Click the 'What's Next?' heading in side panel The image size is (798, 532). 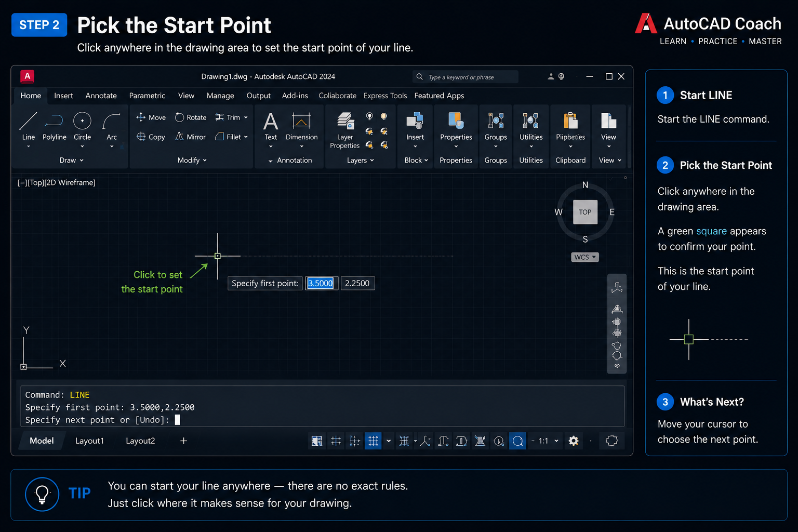(x=712, y=402)
